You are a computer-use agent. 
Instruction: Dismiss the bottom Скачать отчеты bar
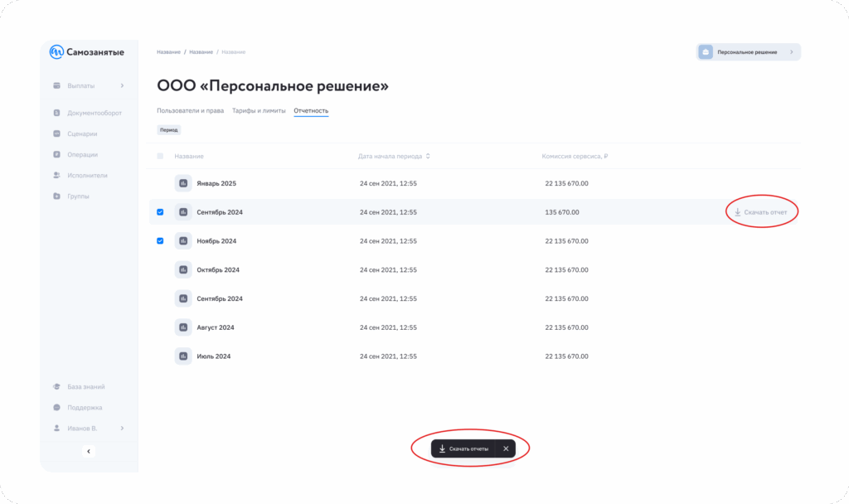pos(506,448)
